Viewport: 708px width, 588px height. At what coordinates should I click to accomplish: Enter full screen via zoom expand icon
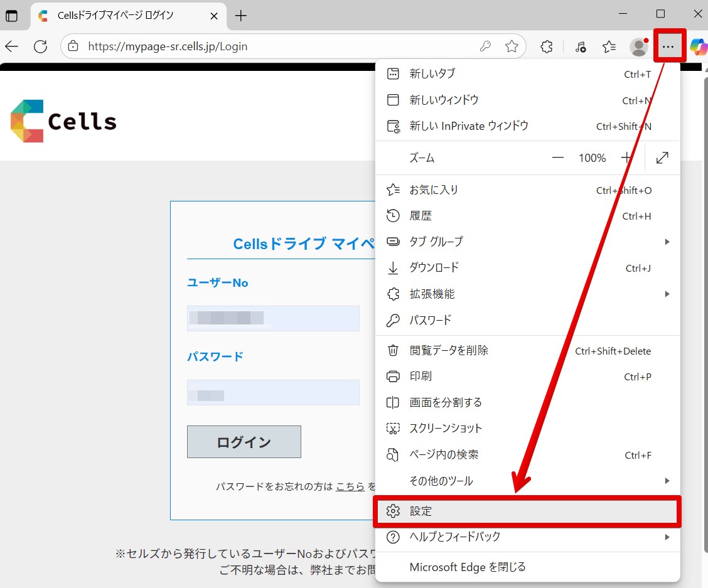(x=662, y=158)
